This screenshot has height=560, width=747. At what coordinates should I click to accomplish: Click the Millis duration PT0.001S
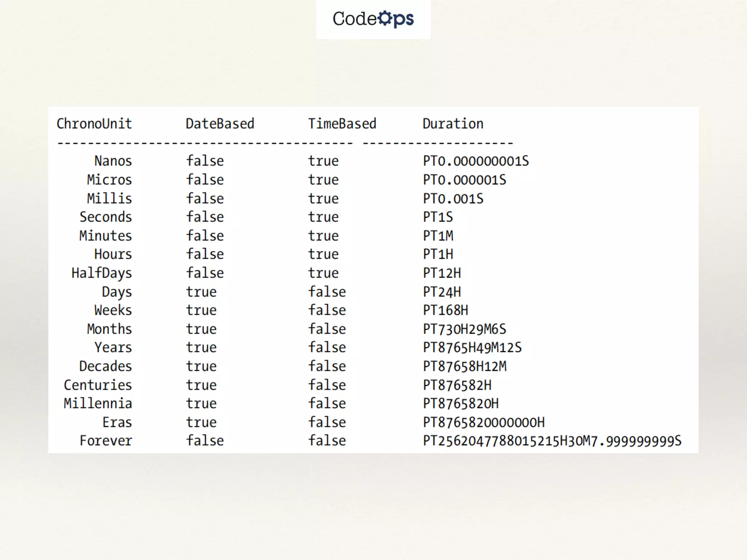pos(453,199)
